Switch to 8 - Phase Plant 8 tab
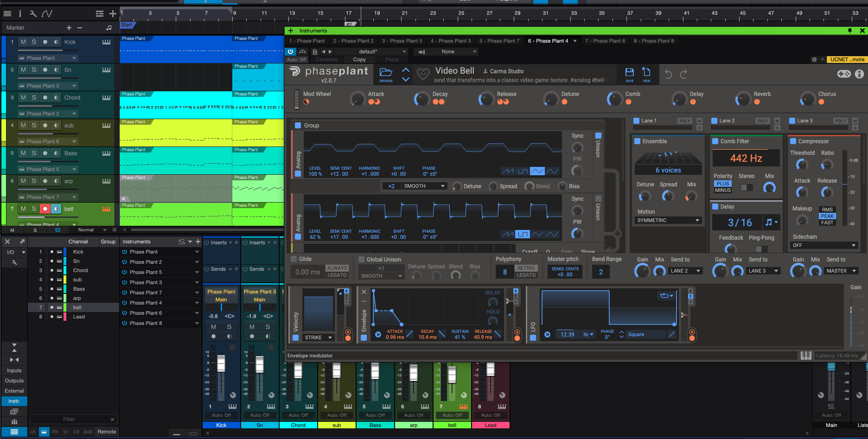Viewport: 868px width, 439px height. click(x=654, y=41)
